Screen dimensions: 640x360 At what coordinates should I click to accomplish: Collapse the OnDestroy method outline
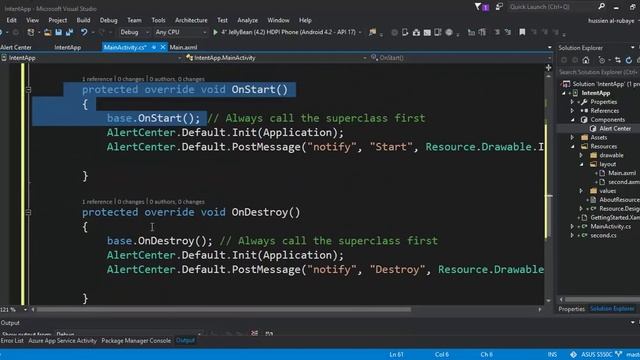[28, 212]
